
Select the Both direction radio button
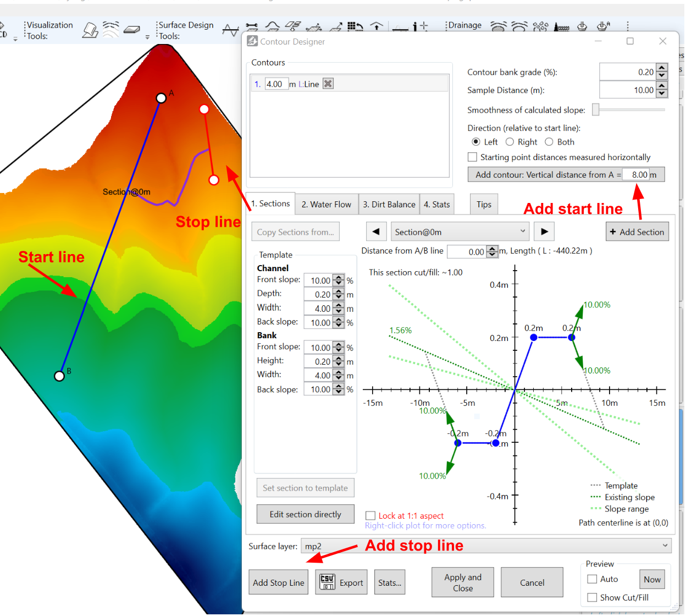point(549,142)
